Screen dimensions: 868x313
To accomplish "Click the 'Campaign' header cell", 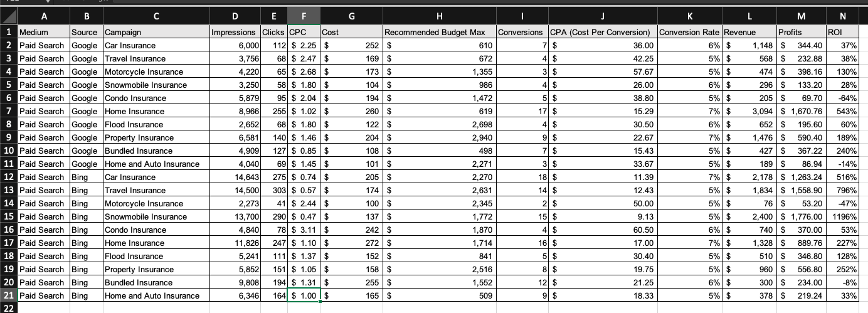I will 156,32.
